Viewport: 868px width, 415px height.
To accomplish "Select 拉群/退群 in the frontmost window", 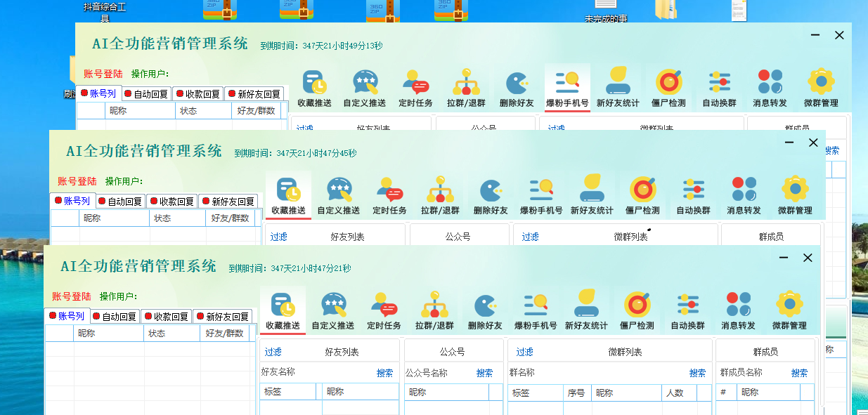I will pos(434,310).
